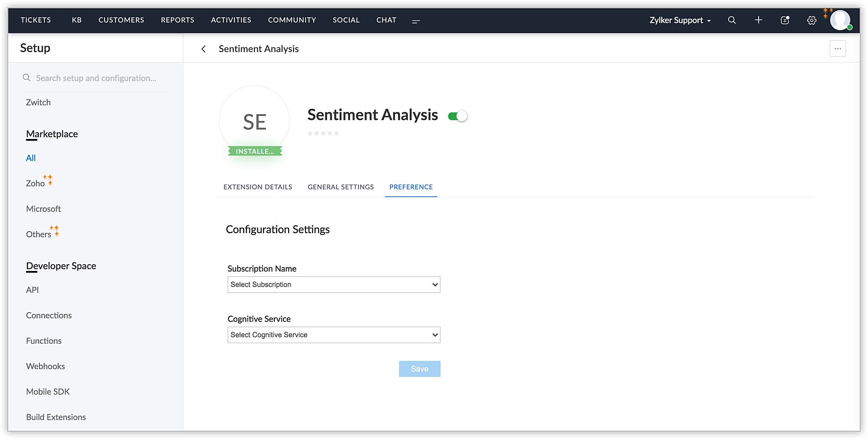Open the setup gear icon

811,20
